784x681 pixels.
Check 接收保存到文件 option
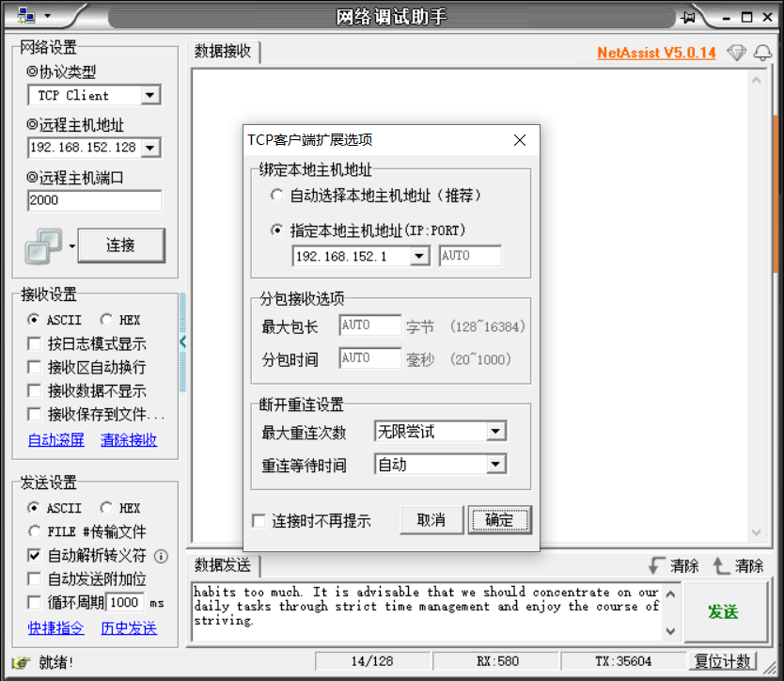point(34,414)
